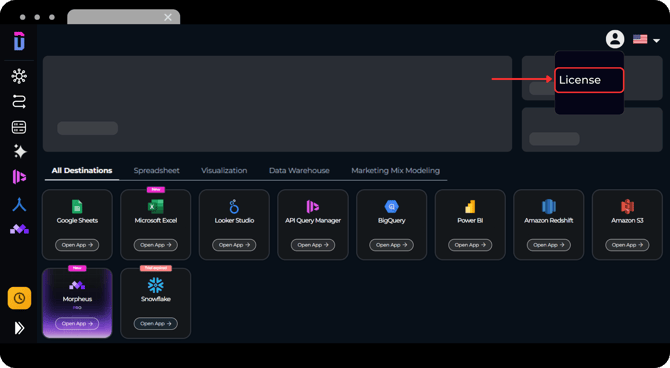670x368 pixels.
Task: Open App for Amazon S3
Action: [627, 245]
